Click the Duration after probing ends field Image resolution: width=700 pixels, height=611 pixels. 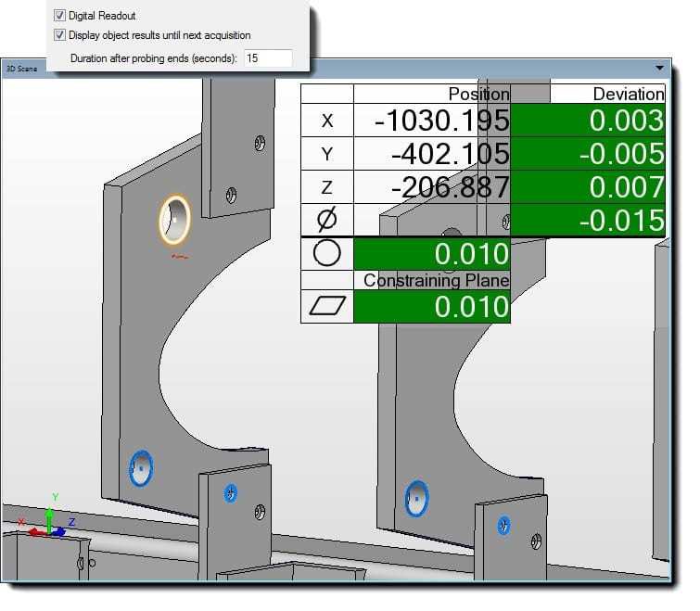267,58
